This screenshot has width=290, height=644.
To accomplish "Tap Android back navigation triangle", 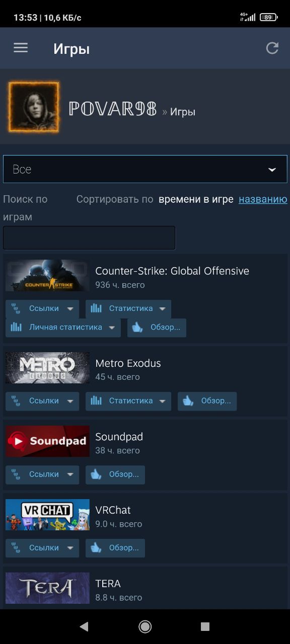I will (84, 626).
